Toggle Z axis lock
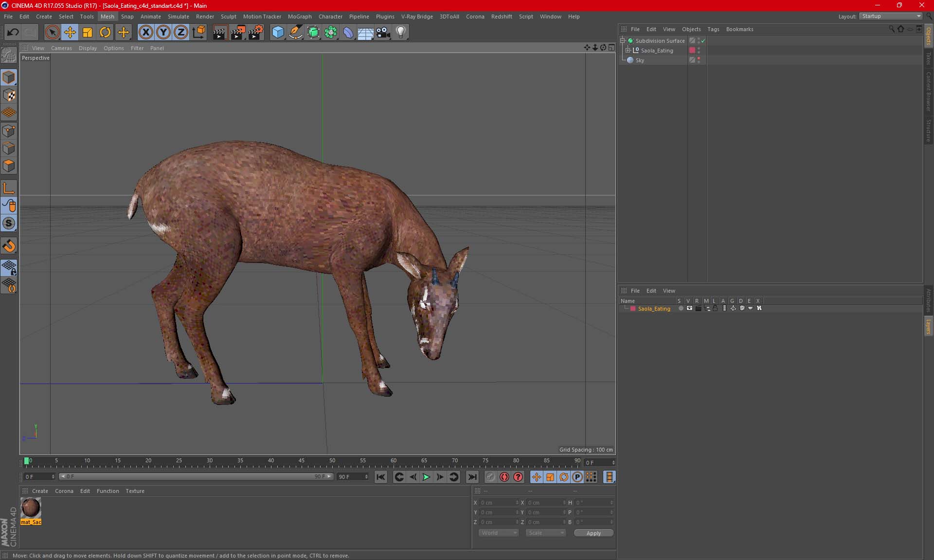Screen dimensions: 934x560 tap(181, 33)
